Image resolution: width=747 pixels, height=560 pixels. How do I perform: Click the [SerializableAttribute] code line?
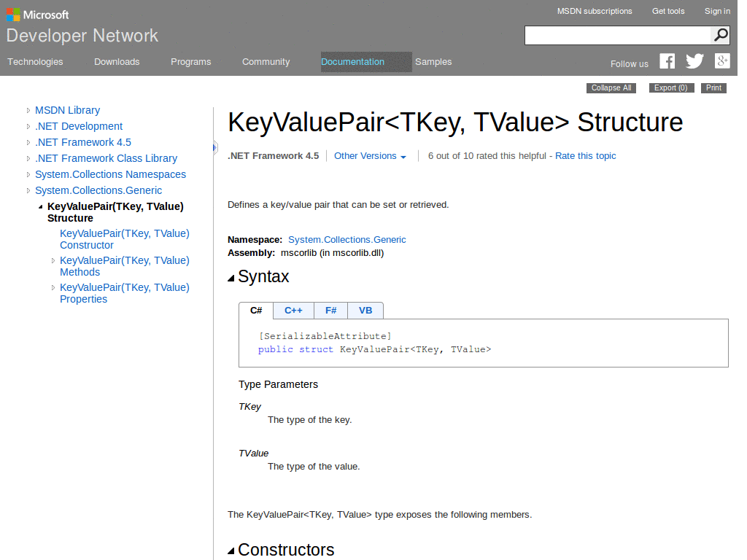coord(325,336)
